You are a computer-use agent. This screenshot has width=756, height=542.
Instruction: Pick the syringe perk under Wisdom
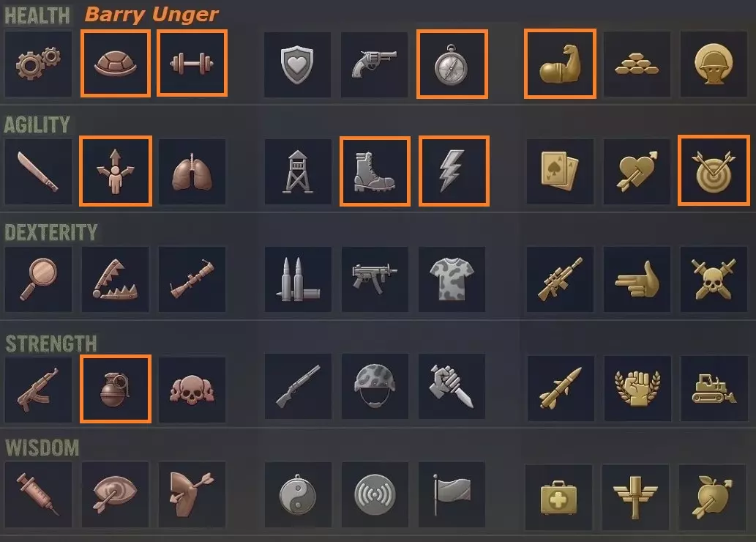(x=38, y=494)
